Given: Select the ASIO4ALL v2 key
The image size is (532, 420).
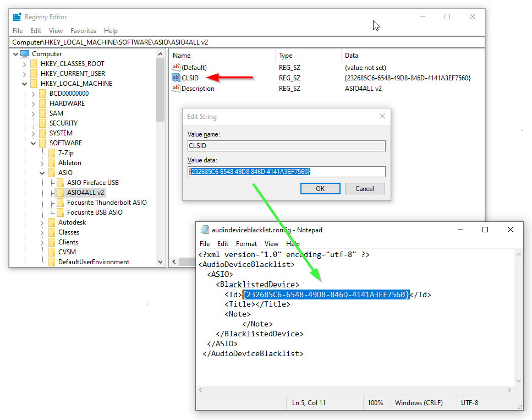Looking at the screenshot, I should [x=85, y=193].
